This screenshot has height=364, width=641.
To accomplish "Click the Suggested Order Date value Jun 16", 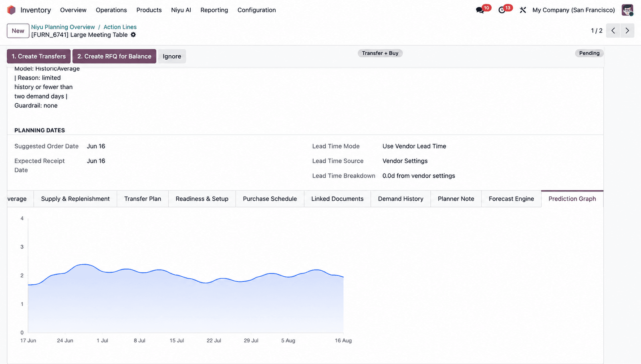I will 96,146.
